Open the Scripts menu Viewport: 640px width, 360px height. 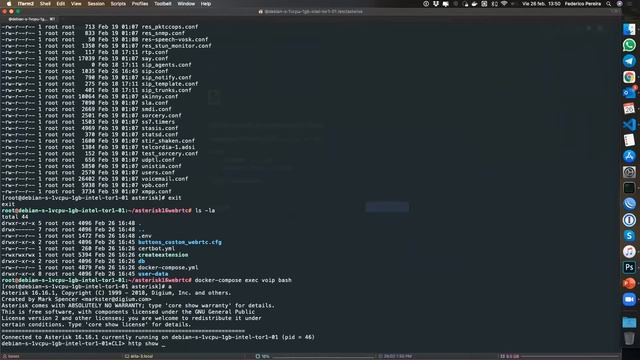point(118,4)
